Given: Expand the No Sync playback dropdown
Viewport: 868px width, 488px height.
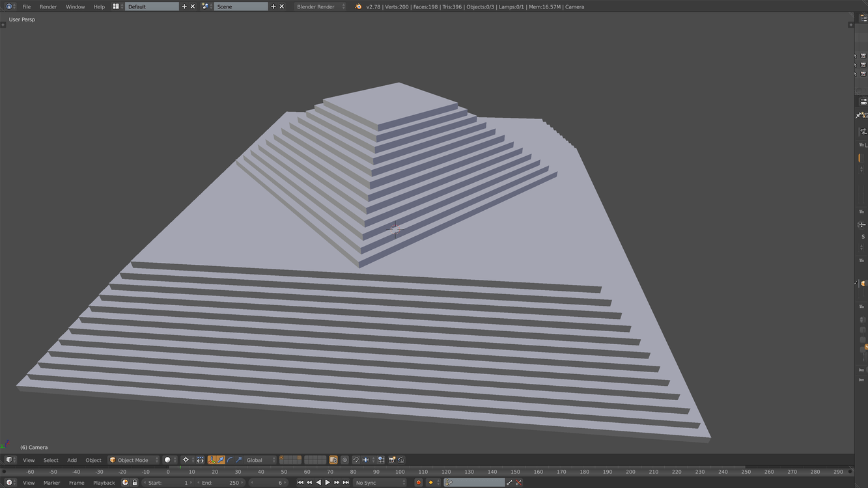Looking at the screenshot, I should (x=380, y=483).
